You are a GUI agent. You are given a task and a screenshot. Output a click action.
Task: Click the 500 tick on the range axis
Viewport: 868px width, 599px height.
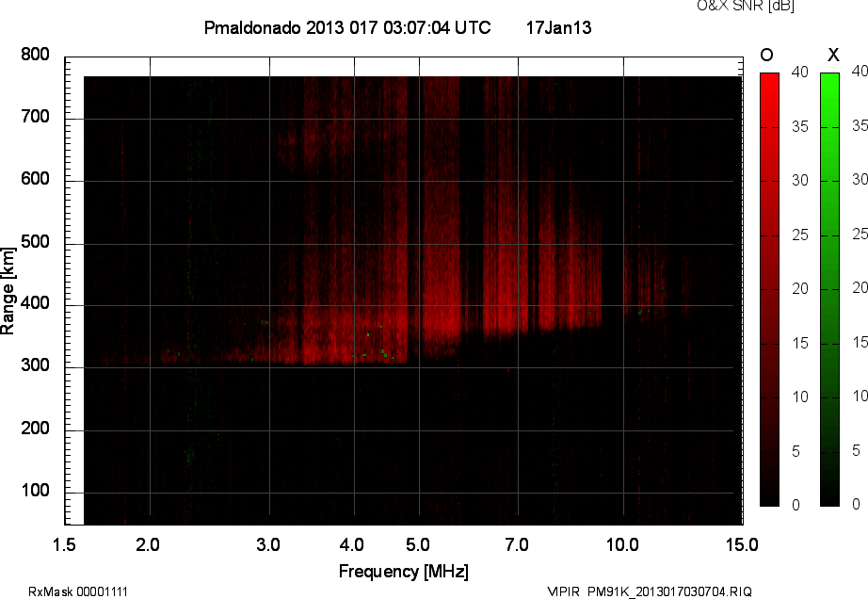[35, 242]
